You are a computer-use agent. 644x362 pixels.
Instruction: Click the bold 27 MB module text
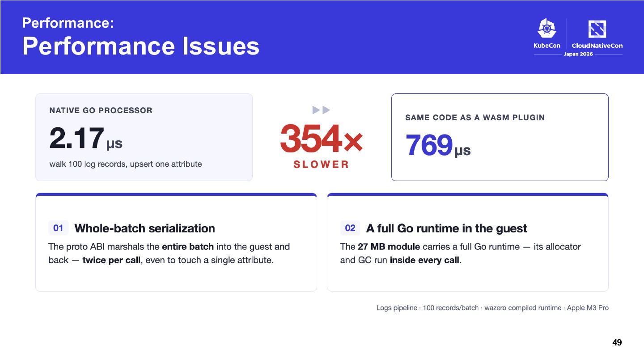pos(389,247)
